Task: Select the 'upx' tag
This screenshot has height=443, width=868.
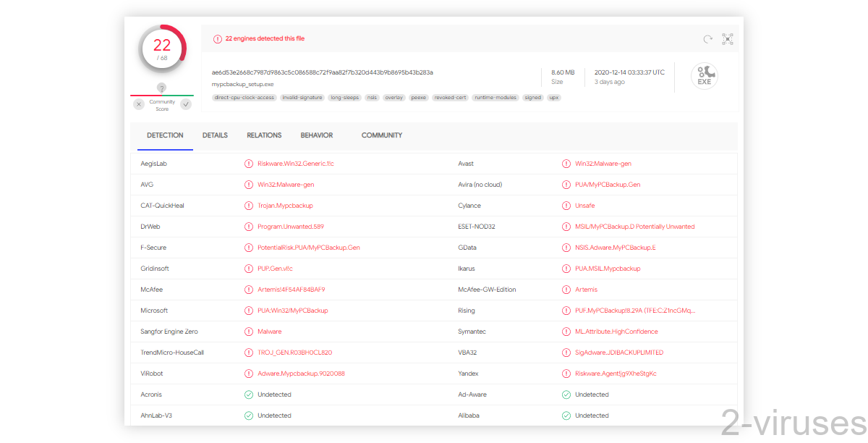Action: click(554, 98)
